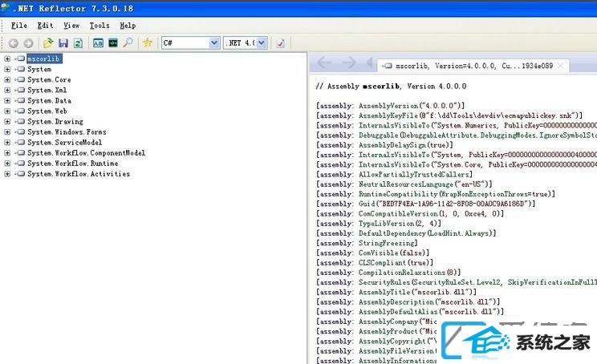
Task: Click the AssemblyDelaySign attribute link
Action: (x=392, y=145)
